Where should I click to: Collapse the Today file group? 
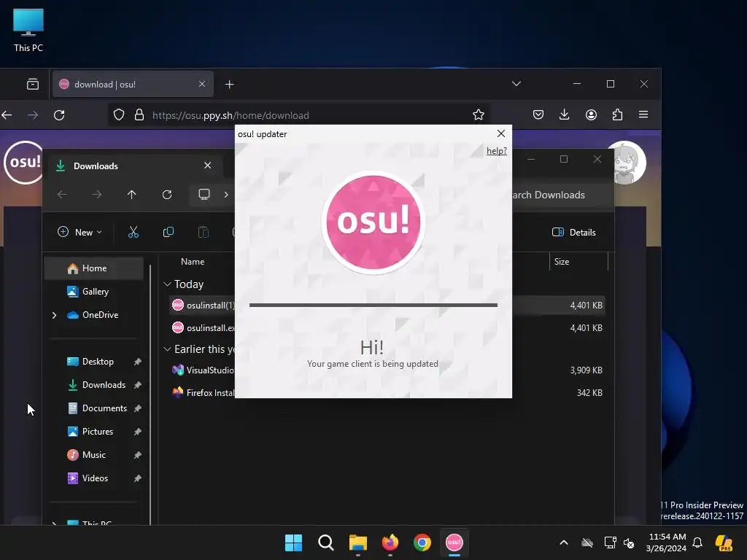tap(167, 284)
